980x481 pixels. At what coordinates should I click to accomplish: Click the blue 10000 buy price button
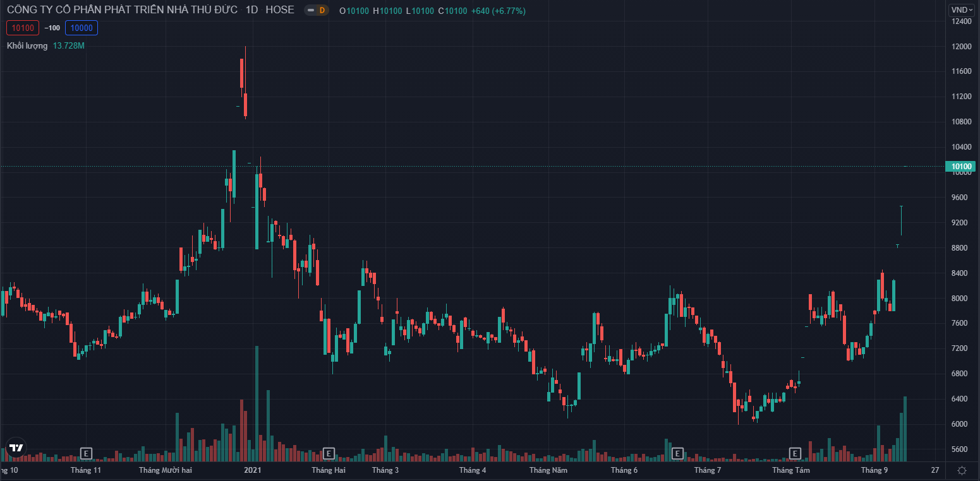pos(82,28)
